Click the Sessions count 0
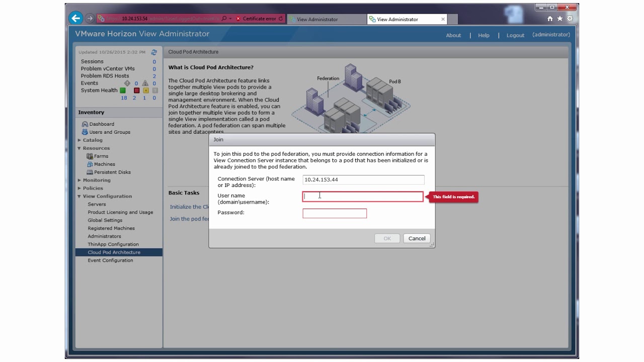This screenshot has height=362, width=644. 154,62
